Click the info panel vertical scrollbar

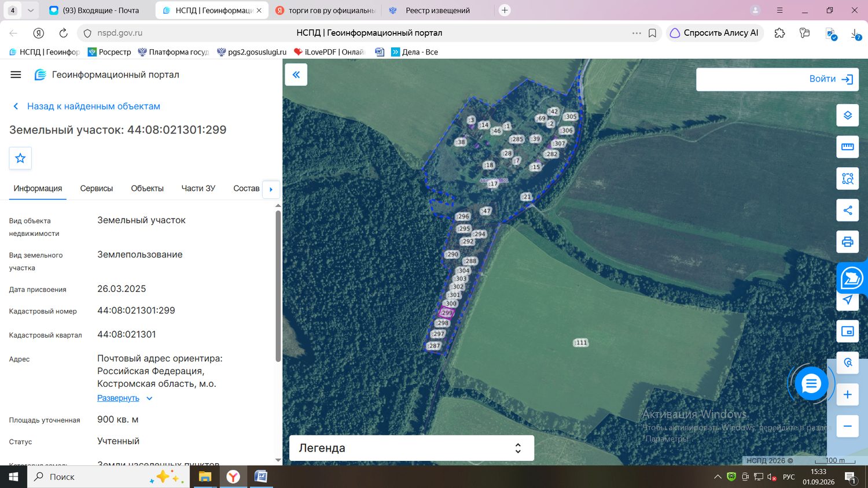tap(278, 286)
